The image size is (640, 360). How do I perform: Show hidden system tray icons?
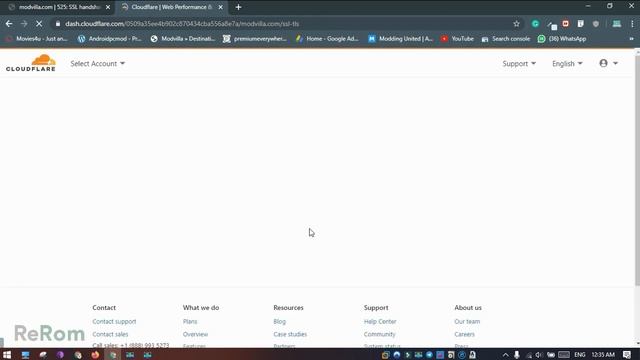[x=505, y=355]
